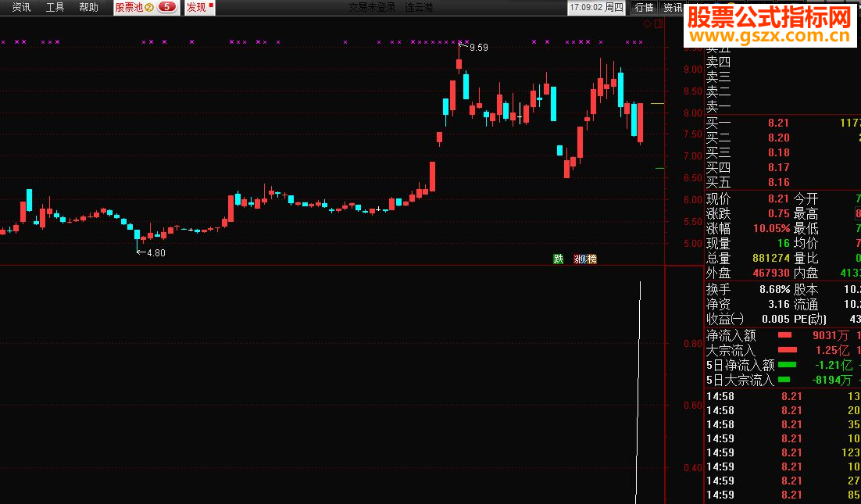Open the 资讯 menu in the menu bar

(21, 7)
